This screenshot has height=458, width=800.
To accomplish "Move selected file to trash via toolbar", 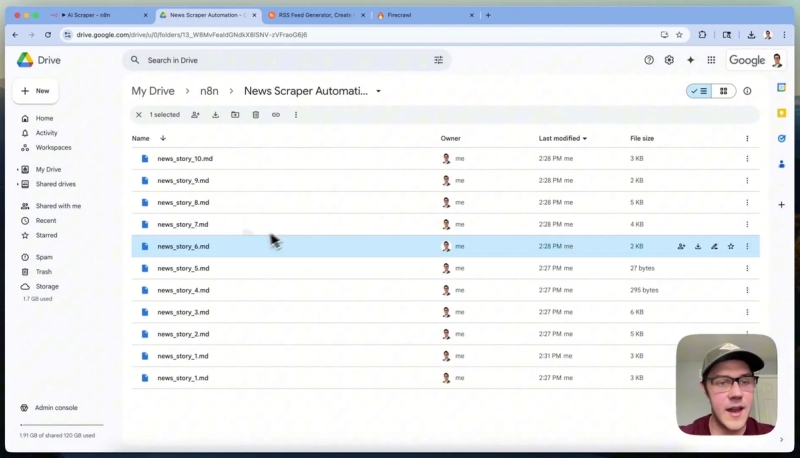I will [256, 115].
